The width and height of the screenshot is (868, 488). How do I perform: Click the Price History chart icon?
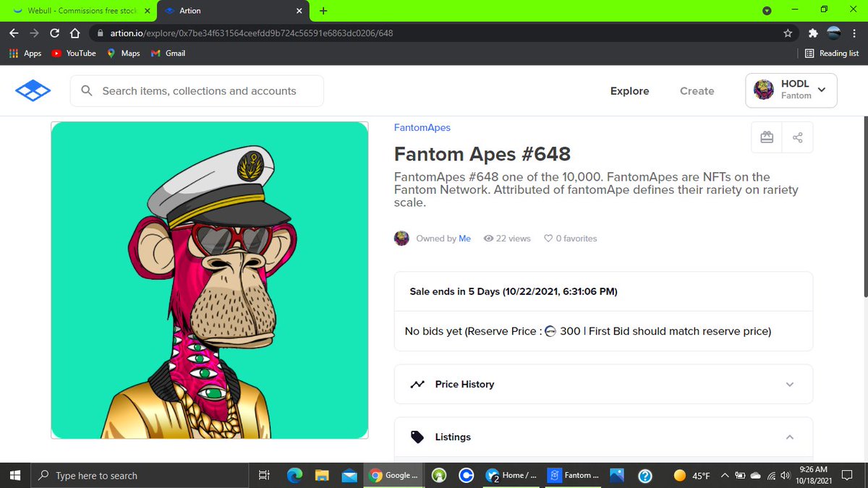(x=417, y=384)
